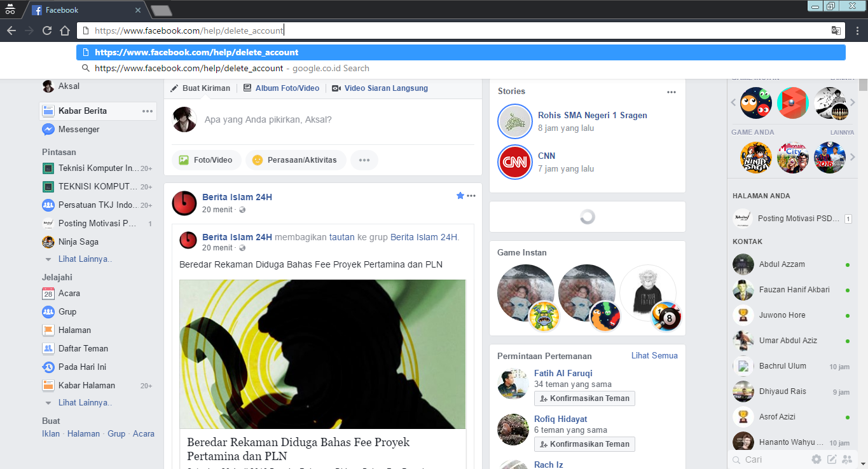
Task: Go to the browser Home icon
Action: (x=65, y=31)
